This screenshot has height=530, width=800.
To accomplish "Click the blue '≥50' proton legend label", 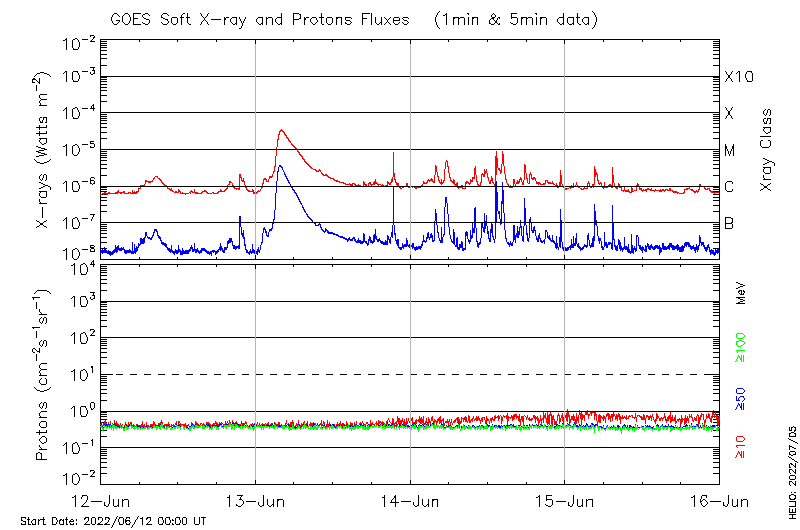I will coord(741,399).
